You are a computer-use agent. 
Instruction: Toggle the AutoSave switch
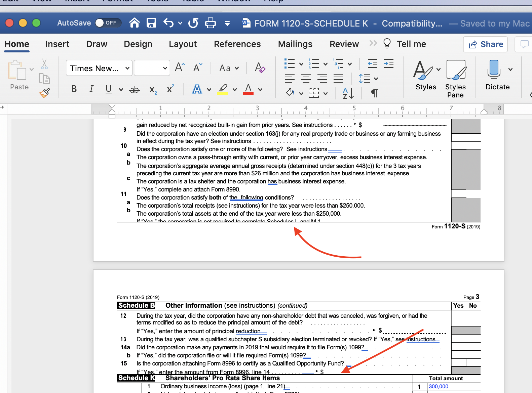[108, 23]
